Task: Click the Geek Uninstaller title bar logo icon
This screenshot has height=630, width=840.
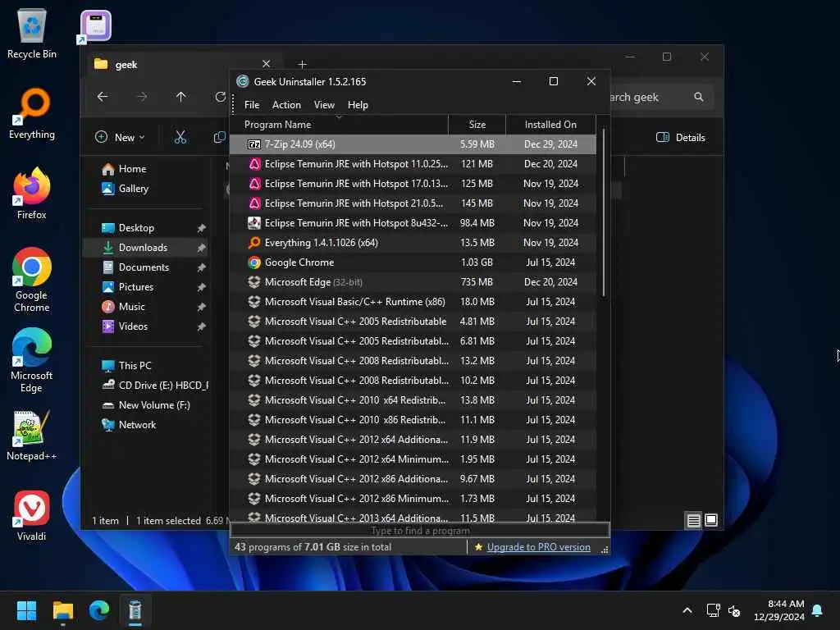Action: coord(243,81)
